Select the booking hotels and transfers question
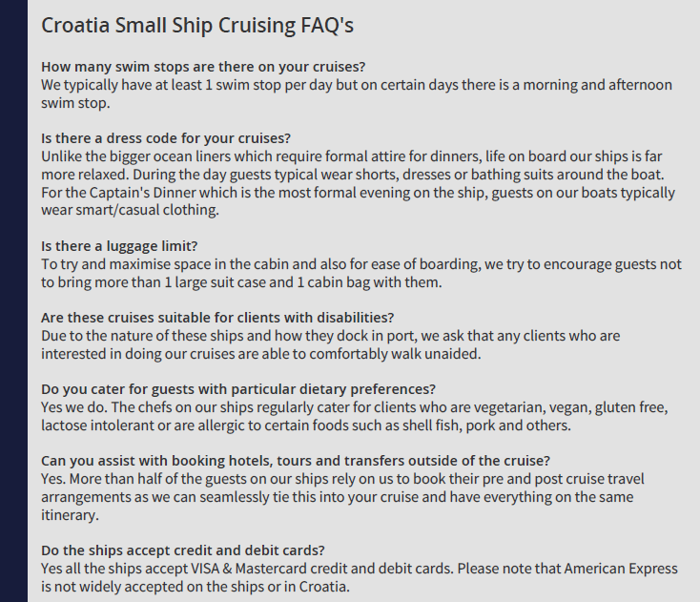Image resolution: width=700 pixels, height=602 pixels. [296, 461]
